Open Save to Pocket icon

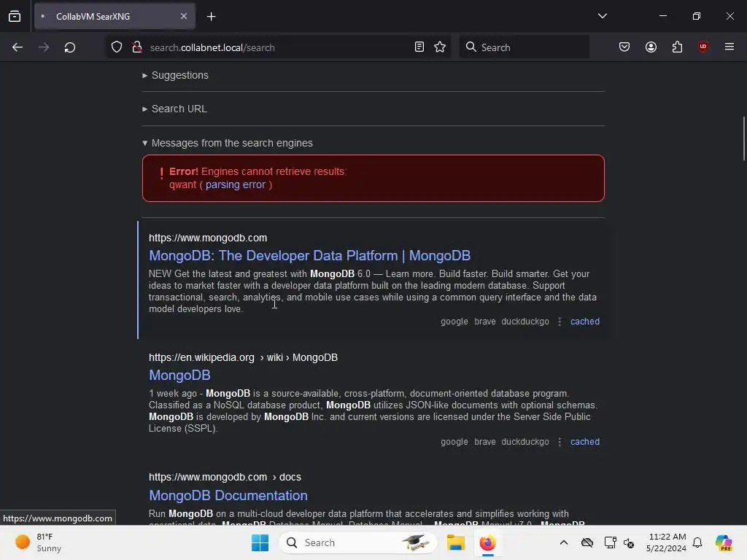coord(624,47)
